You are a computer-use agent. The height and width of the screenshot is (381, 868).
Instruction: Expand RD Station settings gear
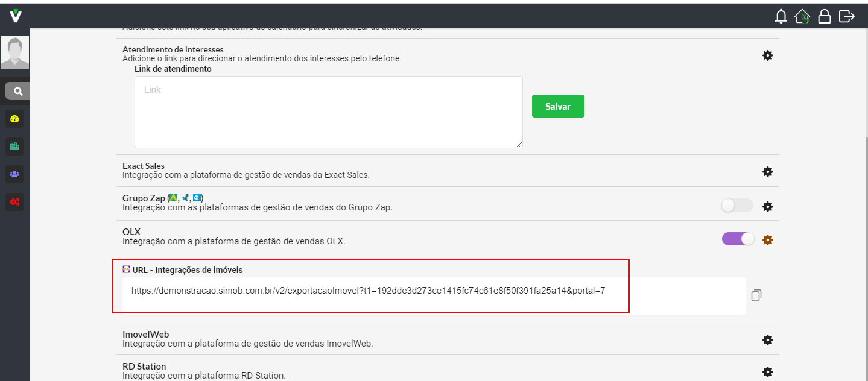coord(768,371)
